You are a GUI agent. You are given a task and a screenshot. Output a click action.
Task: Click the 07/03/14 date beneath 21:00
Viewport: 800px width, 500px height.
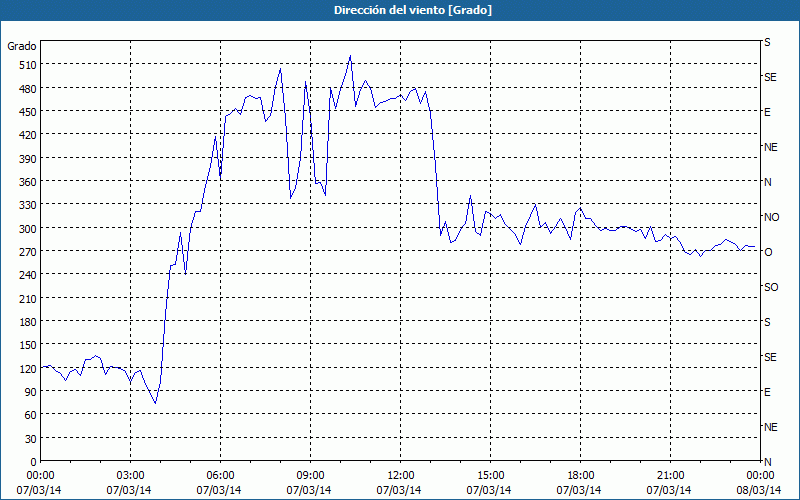click(669, 490)
